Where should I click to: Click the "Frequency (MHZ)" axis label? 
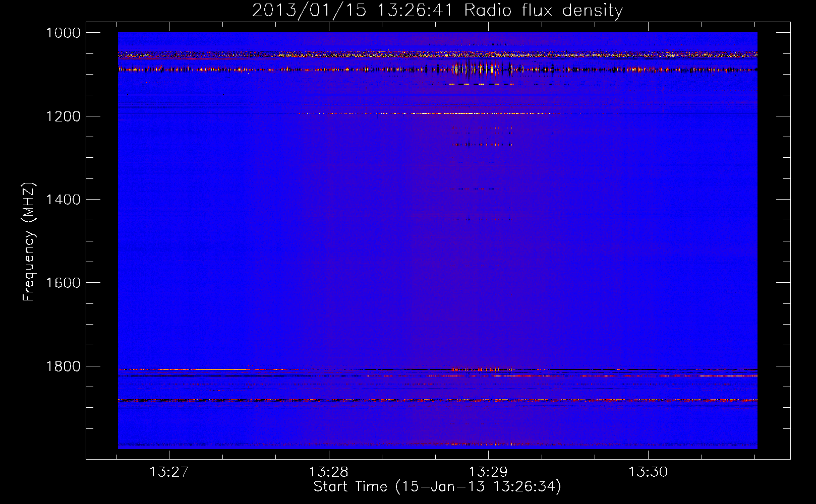click(29, 241)
